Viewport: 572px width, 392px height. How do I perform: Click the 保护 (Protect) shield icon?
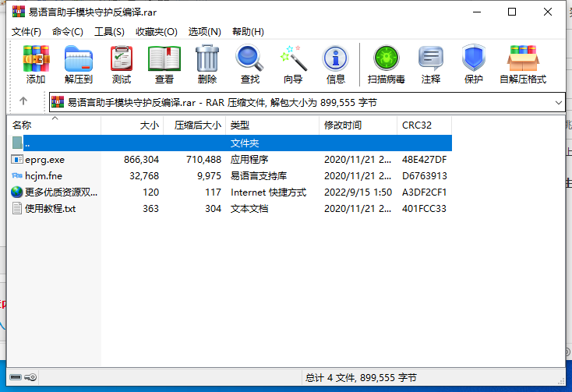pos(474,58)
